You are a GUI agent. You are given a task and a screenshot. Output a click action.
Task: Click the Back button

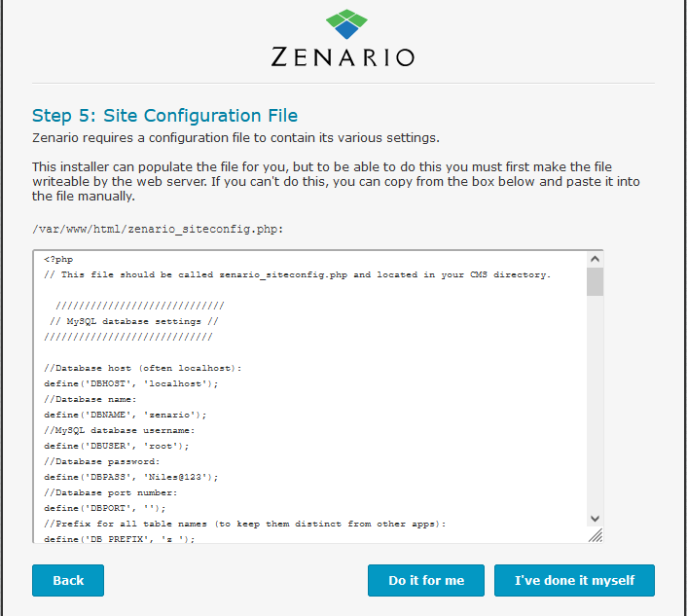[x=68, y=580]
